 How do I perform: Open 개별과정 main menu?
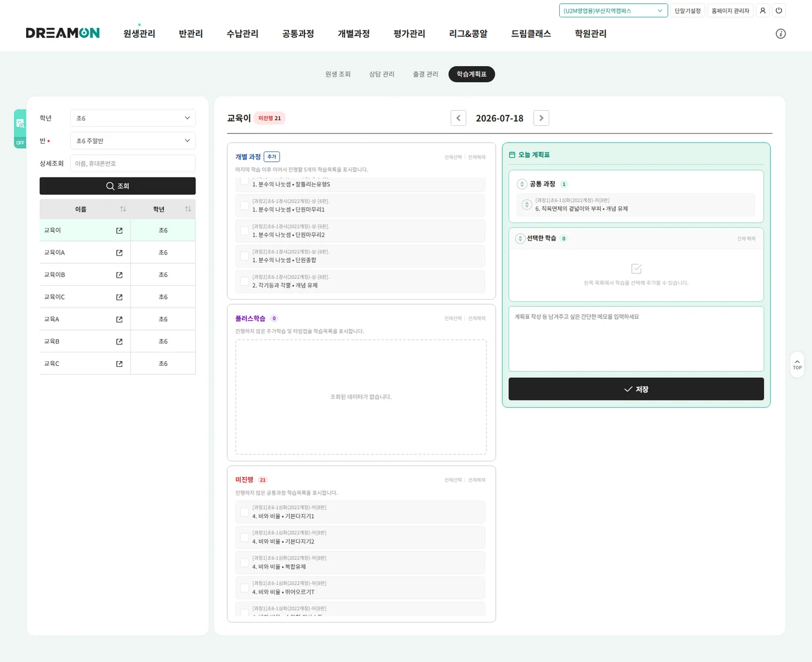pyautogui.click(x=354, y=34)
